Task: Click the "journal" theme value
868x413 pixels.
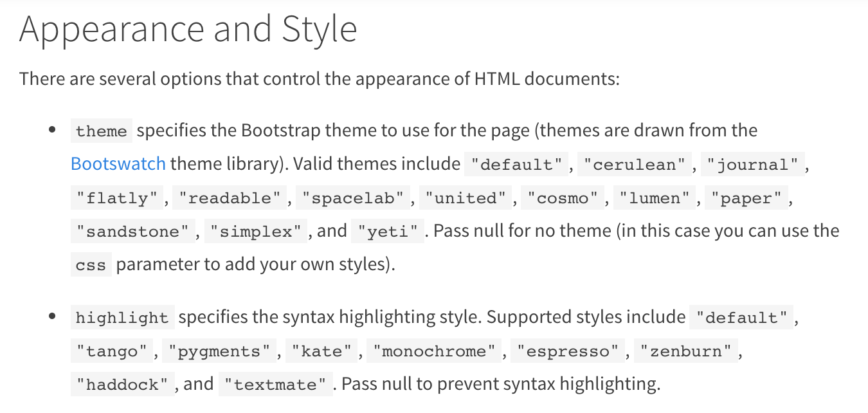Action: click(x=752, y=164)
